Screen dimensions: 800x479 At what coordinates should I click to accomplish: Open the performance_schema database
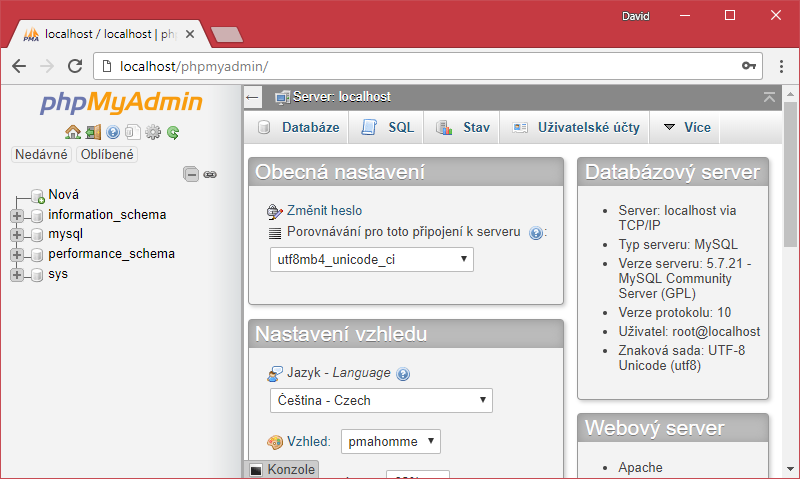111,254
